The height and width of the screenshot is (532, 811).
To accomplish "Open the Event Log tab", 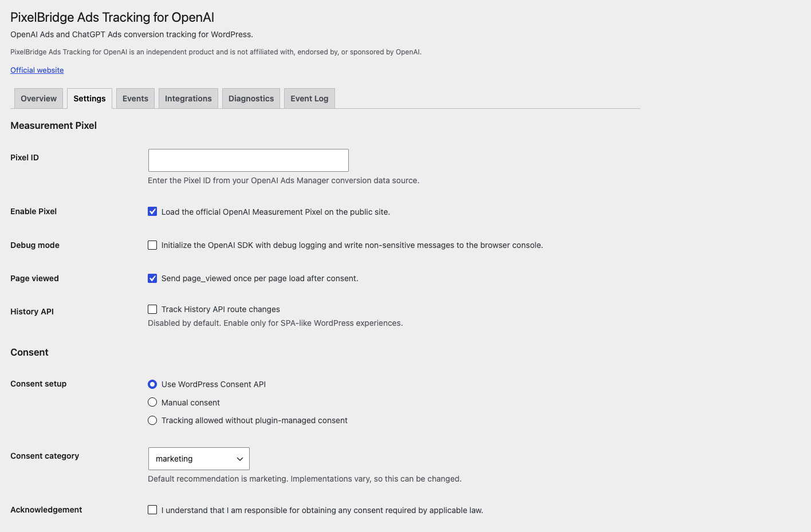I will (309, 98).
